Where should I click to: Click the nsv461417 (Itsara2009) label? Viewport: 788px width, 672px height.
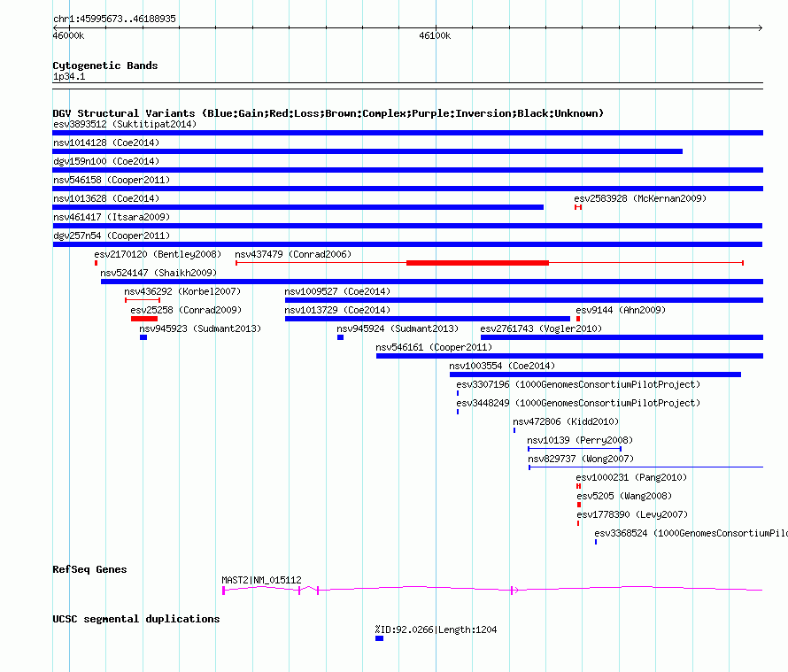tap(112, 217)
